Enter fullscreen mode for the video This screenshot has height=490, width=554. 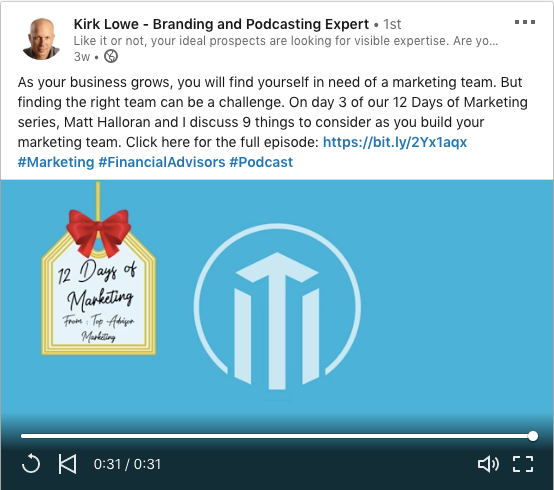click(x=523, y=464)
